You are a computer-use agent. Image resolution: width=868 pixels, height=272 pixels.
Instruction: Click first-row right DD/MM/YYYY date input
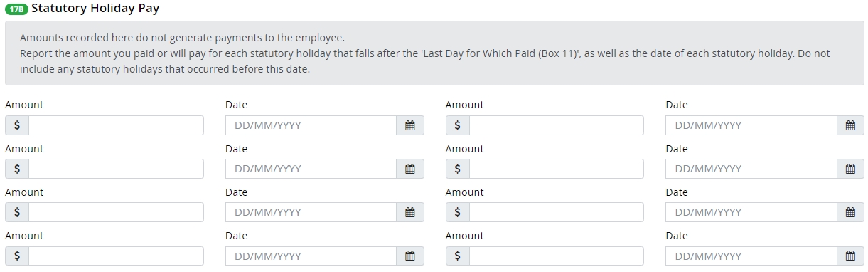[x=751, y=125]
